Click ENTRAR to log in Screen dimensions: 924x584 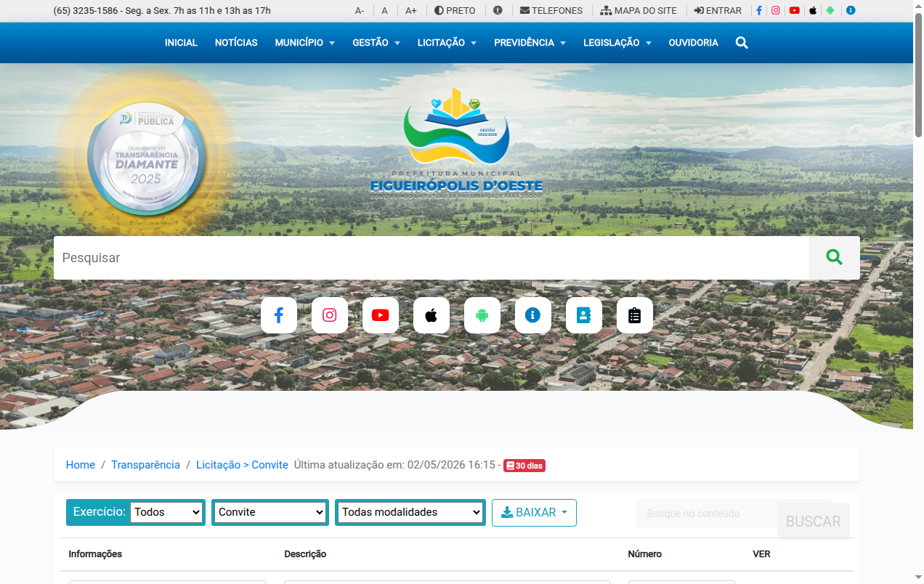click(x=718, y=11)
